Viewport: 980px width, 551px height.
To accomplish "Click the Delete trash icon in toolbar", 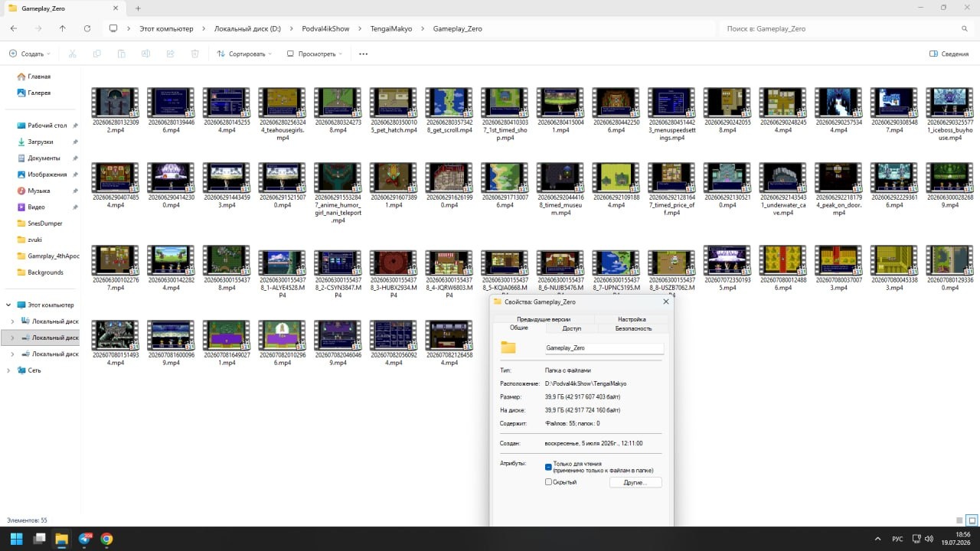I will point(194,54).
